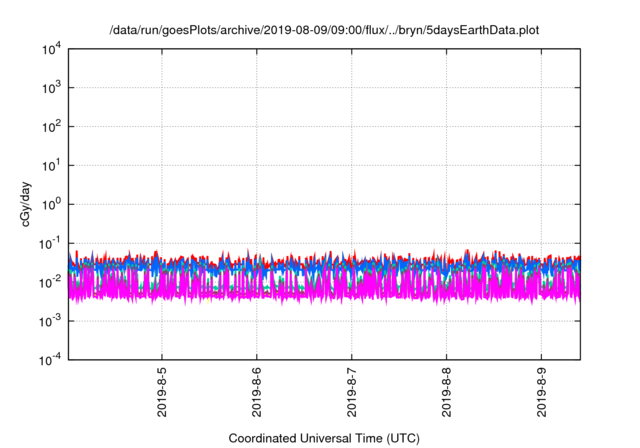Click the 10^-4 y-axis tick label

pyautogui.click(x=50, y=360)
